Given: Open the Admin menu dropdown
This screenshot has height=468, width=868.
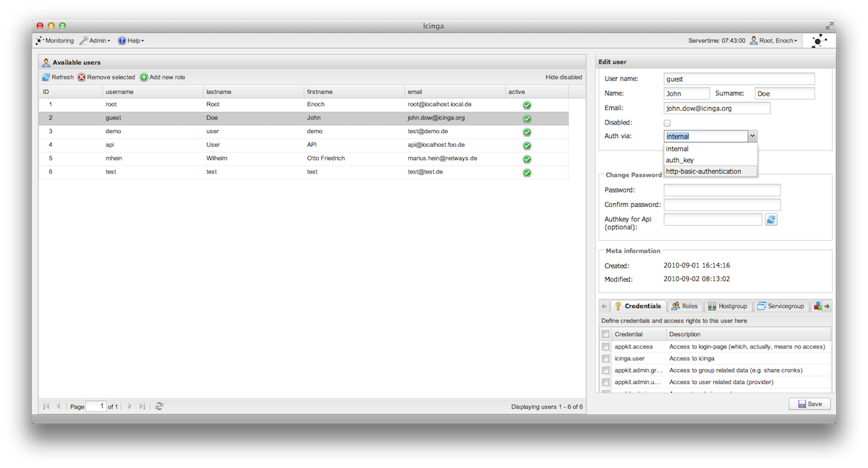Looking at the screenshot, I should (x=95, y=41).
